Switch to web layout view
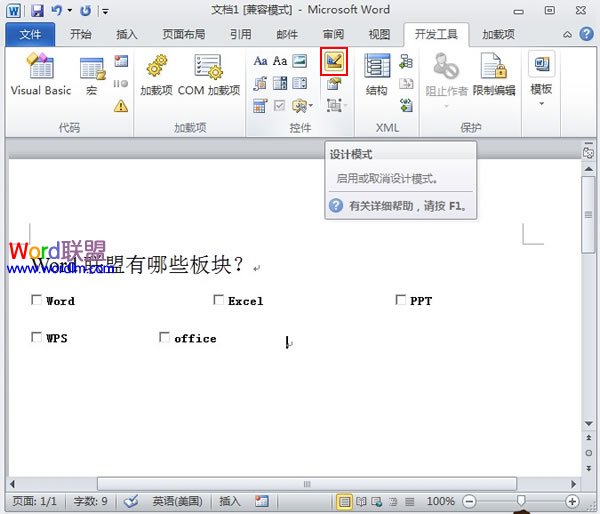Screen dimensions: 600x514 pos(377,501)
